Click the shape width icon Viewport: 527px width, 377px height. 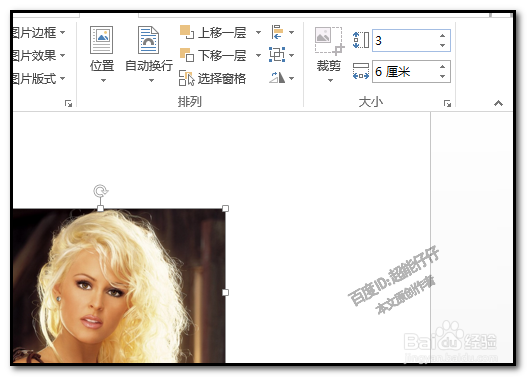(361, 71)
